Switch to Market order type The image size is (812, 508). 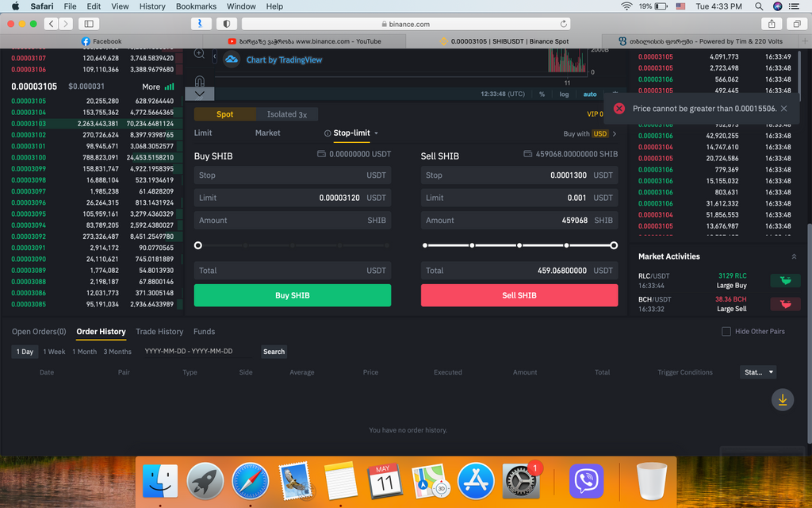pyautogui.click(x=268, y=133)
